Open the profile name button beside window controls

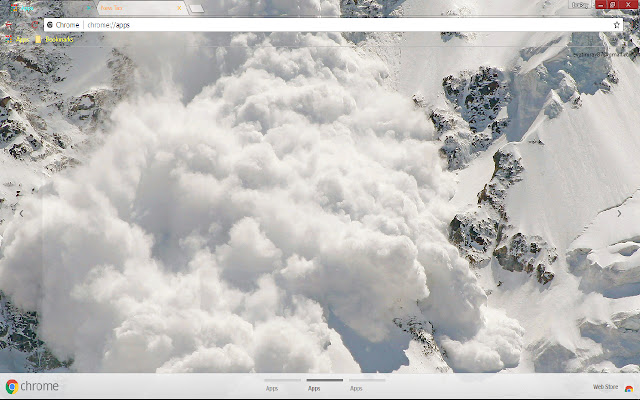coord(580,5)
